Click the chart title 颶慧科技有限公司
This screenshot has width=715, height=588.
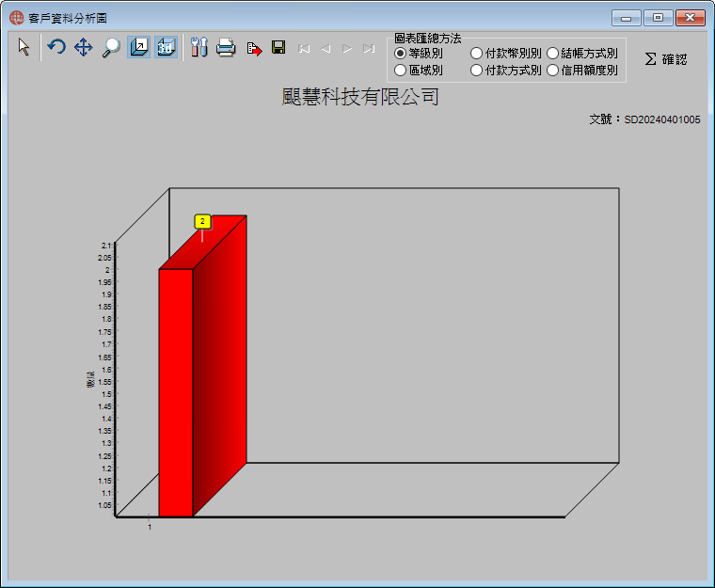coord(360,97)
